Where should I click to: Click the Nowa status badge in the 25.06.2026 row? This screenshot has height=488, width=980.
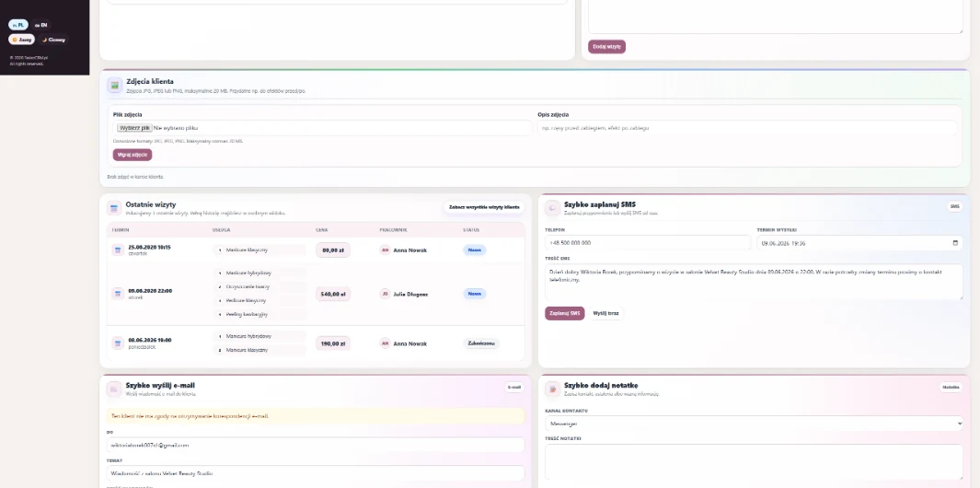point(475,250)
